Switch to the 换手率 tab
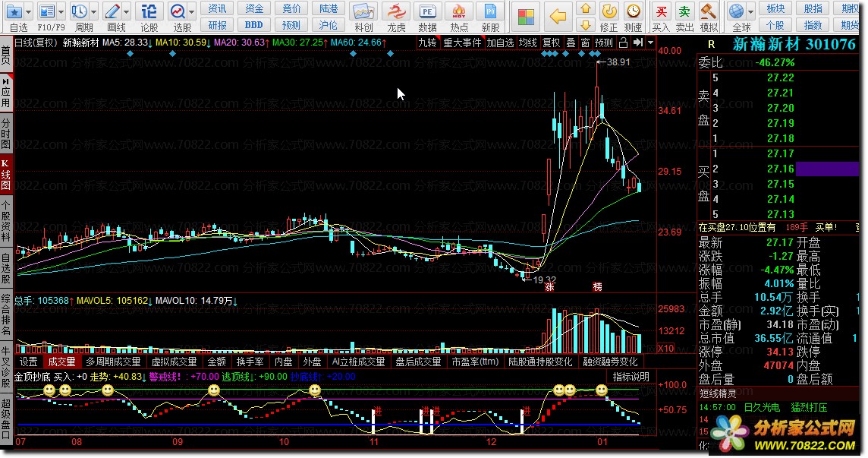Screen dimensions: 868x458 click(250, 362)
